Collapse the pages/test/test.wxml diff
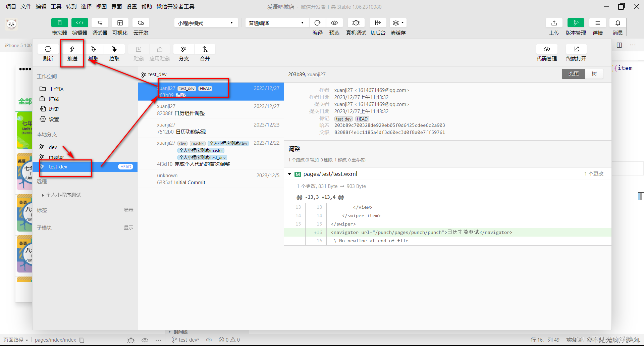The image size is (644, 346). point(289,174)
